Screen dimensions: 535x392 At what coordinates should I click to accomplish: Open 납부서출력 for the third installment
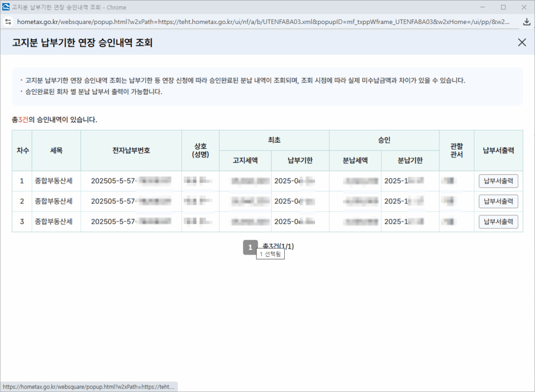click(498, 222)
